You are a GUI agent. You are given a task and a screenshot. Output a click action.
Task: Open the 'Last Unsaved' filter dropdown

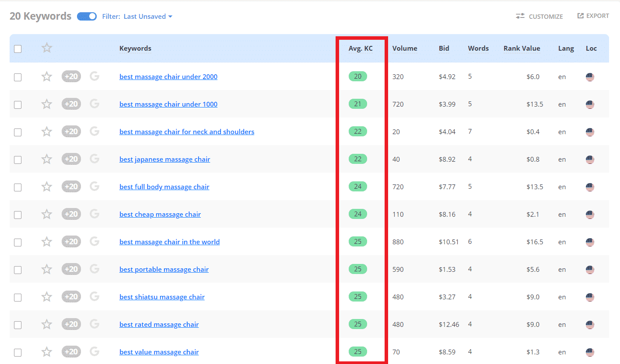pos(148,17)
